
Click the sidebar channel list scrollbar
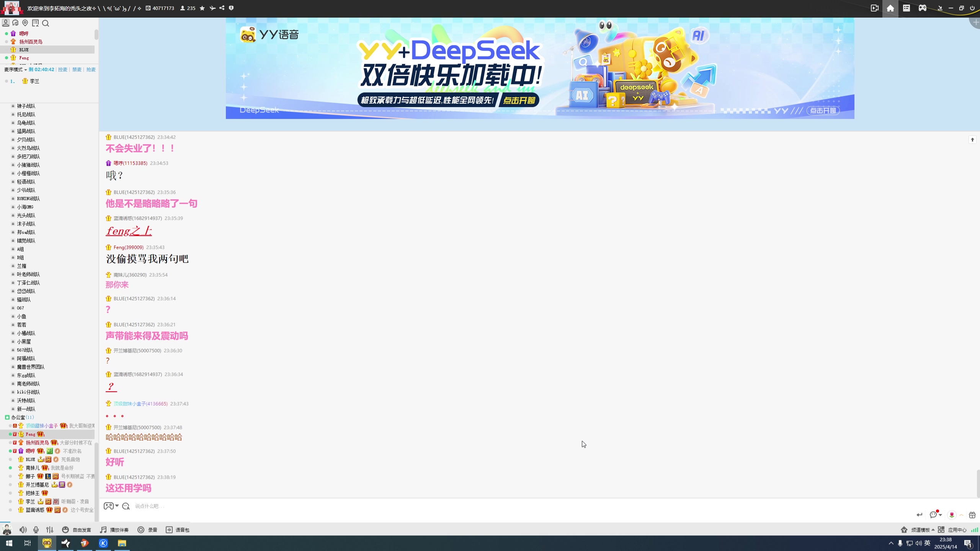tap(97, 482)
